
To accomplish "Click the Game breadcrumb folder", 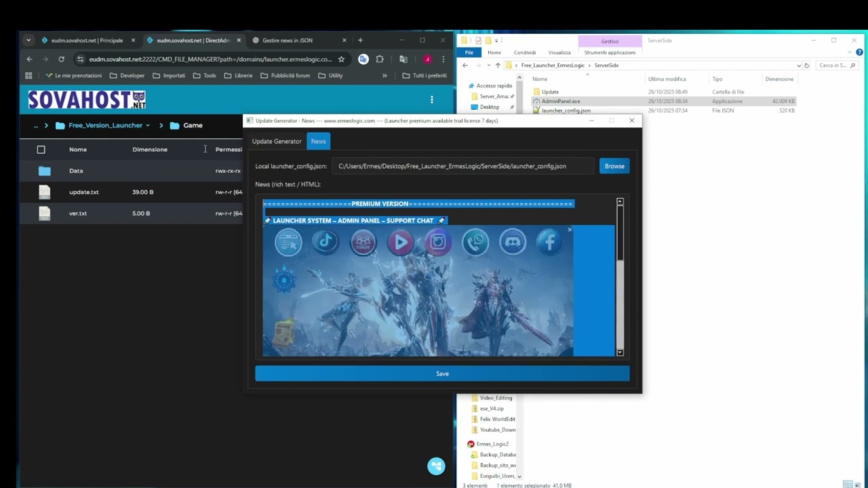I will pos(186,125).
